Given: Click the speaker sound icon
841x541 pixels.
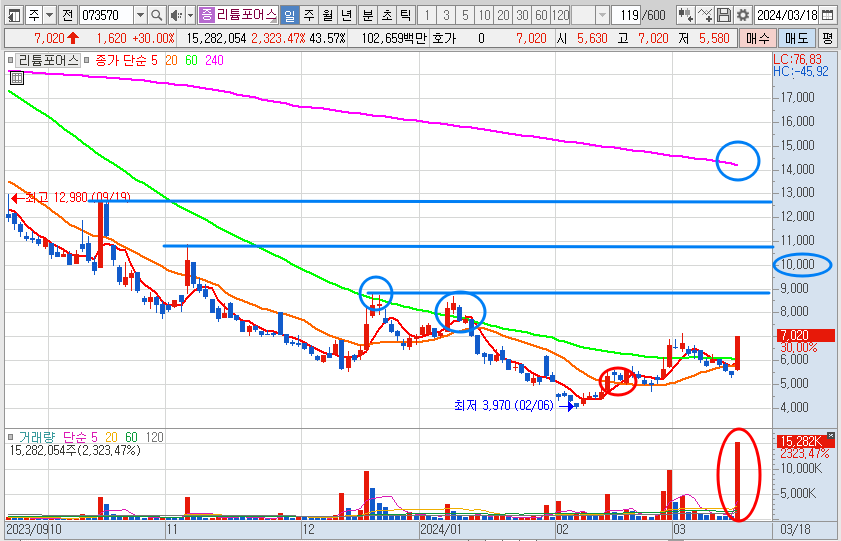Looking at the screenshot, I should [x=176, y=15].
